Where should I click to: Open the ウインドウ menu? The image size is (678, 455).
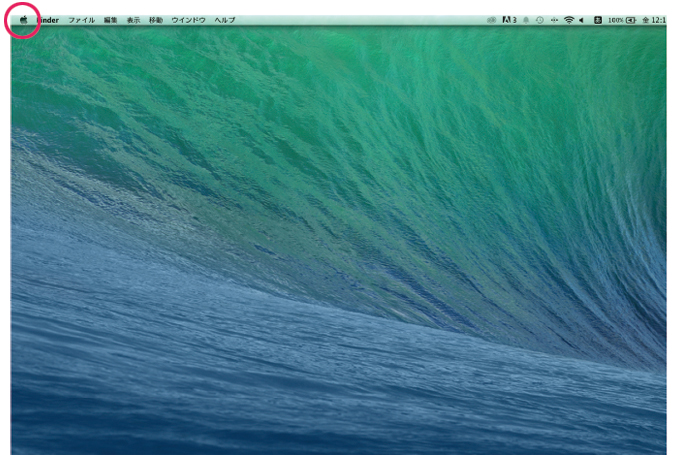pyautogui.click(x=188, y=20)
